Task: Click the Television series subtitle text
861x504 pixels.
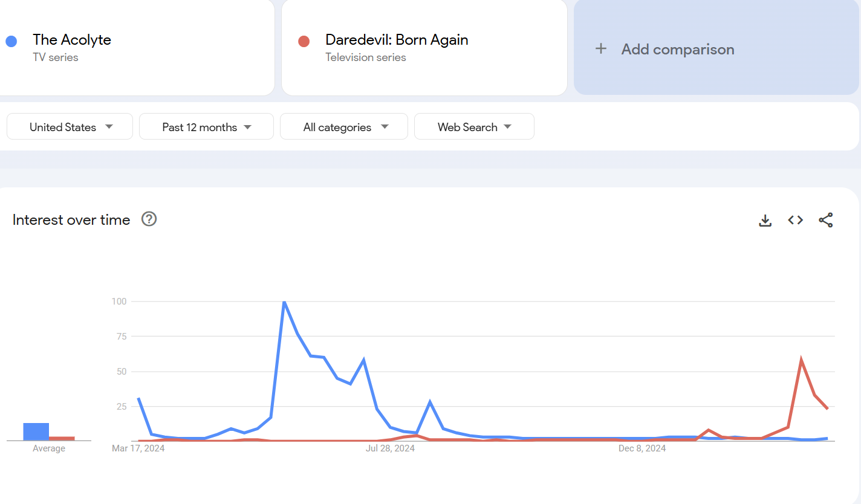Action: point(366,57)
